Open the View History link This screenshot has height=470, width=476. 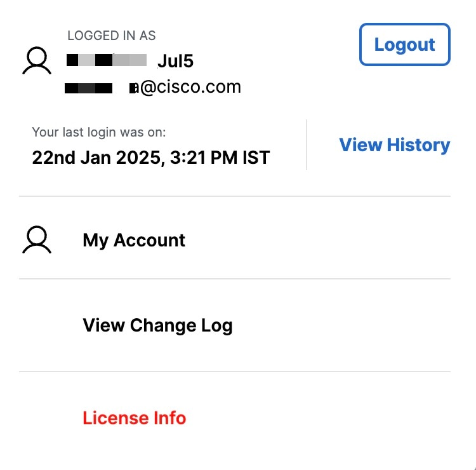click(x=394, y=145)
